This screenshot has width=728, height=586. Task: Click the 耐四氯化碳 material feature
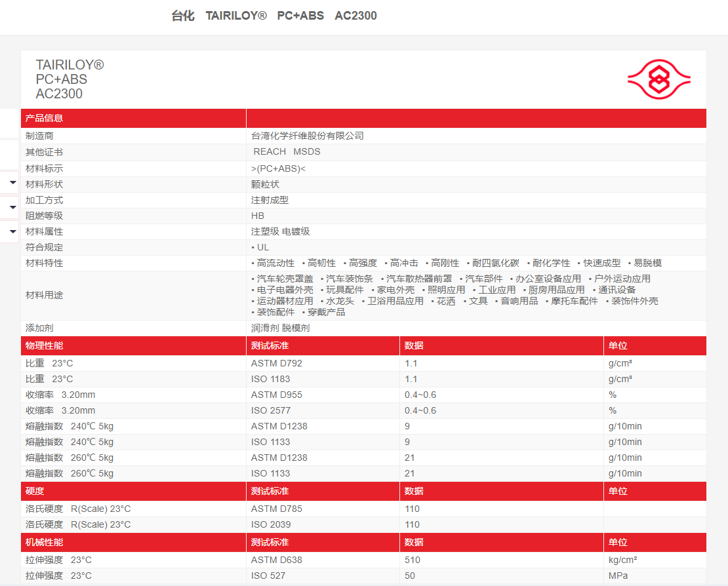point(495,263)
